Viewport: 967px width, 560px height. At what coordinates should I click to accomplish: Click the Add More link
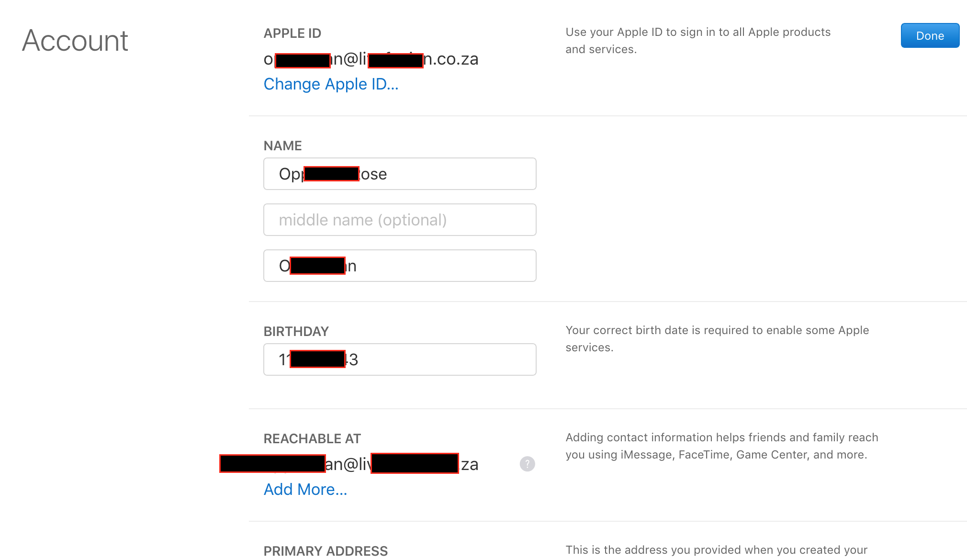pos(305,490)
